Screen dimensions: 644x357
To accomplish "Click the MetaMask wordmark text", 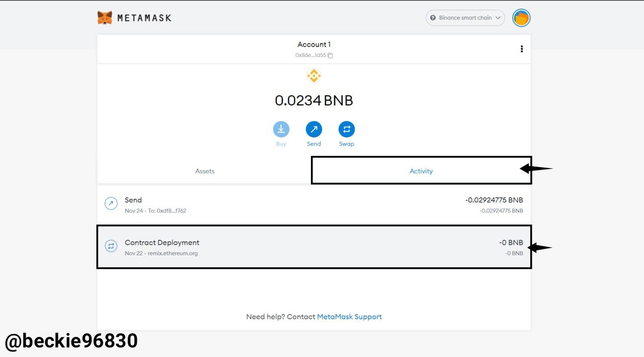I will coord(144,18).
